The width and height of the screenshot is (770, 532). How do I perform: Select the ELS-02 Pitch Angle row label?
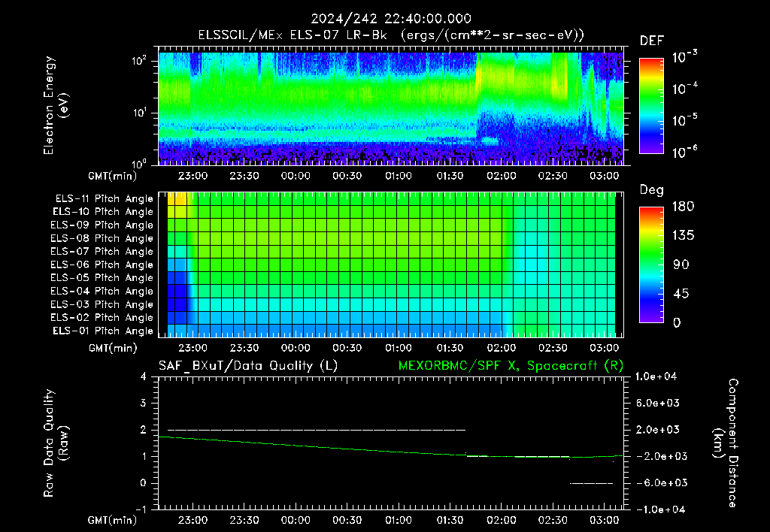pyautogui.click(x=102, y=318)
